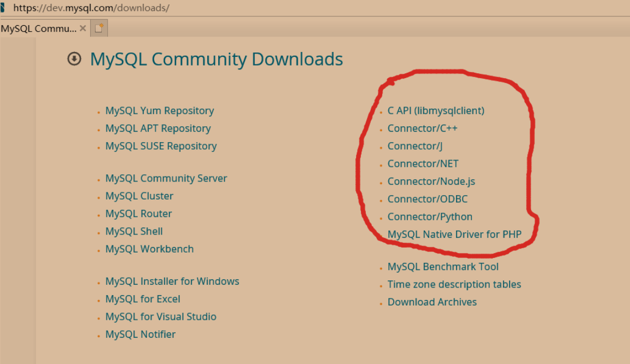Click the download arrow icon beside page title

(x=74, y=59)
